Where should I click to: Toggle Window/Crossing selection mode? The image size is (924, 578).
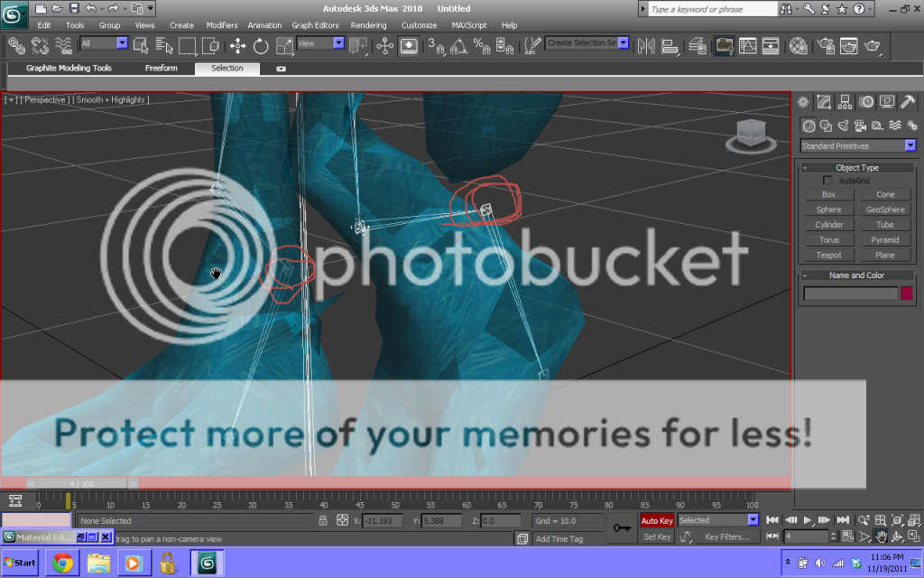click(210, 45)
